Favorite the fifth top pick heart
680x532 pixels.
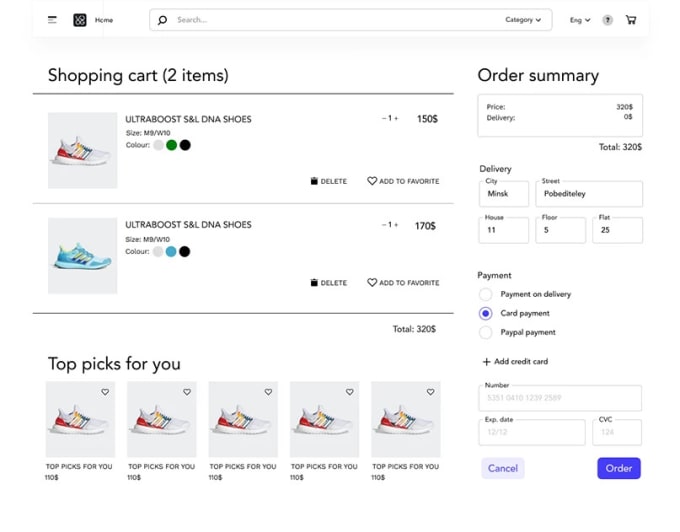point(431,392)
